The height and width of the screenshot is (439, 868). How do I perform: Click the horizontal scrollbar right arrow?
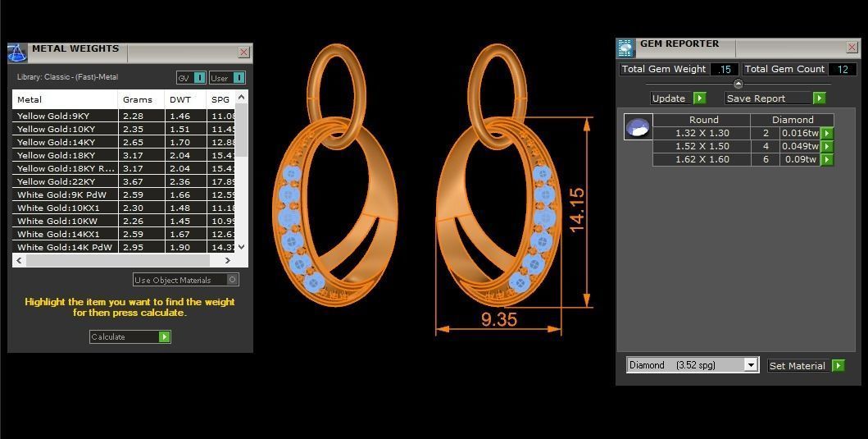pos(228,260)
